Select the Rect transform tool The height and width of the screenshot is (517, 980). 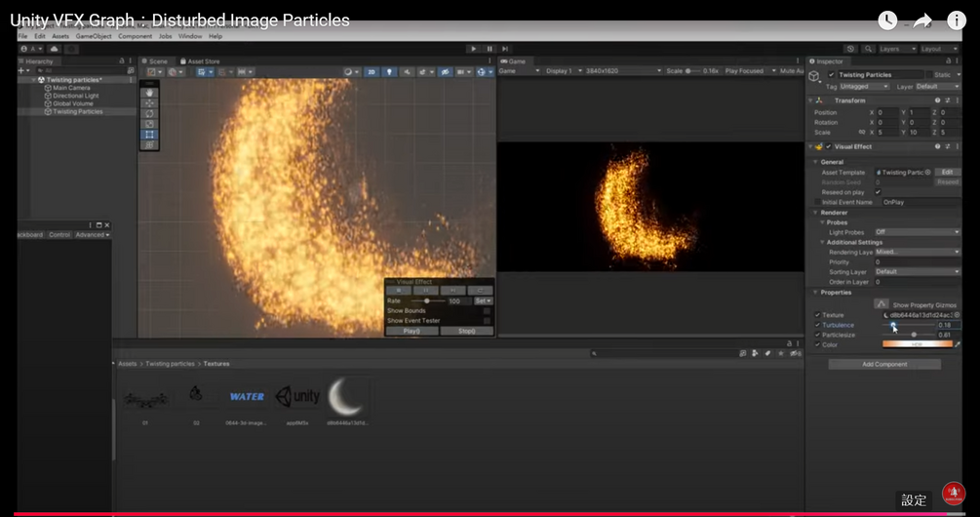(x=149, y=135)
